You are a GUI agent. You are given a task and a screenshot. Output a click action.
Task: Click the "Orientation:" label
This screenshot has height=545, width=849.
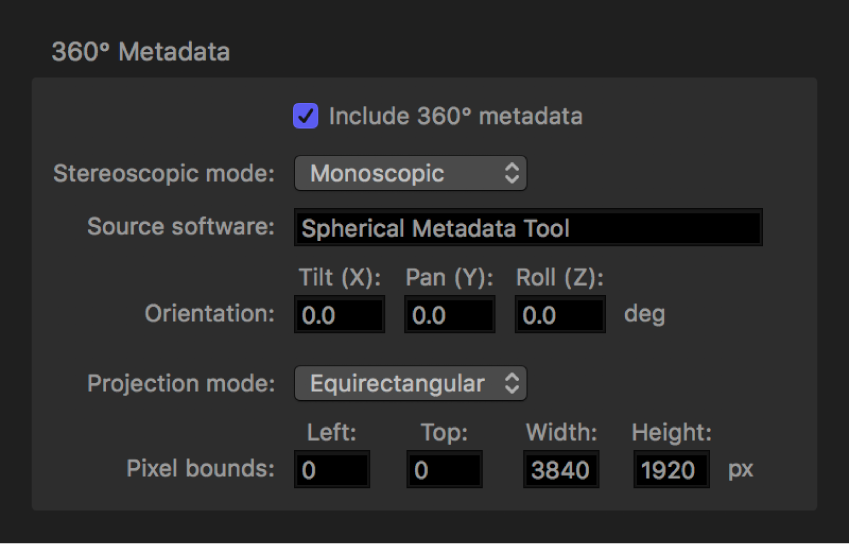(x=209, y=314)
